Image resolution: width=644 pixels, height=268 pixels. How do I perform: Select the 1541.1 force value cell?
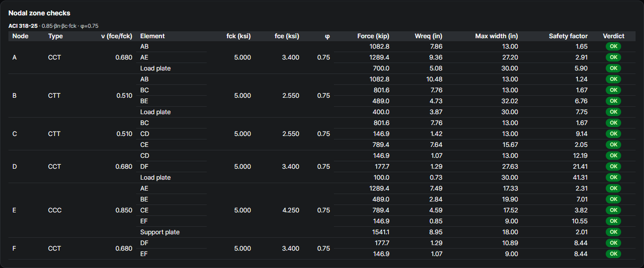tap(381, 232)
